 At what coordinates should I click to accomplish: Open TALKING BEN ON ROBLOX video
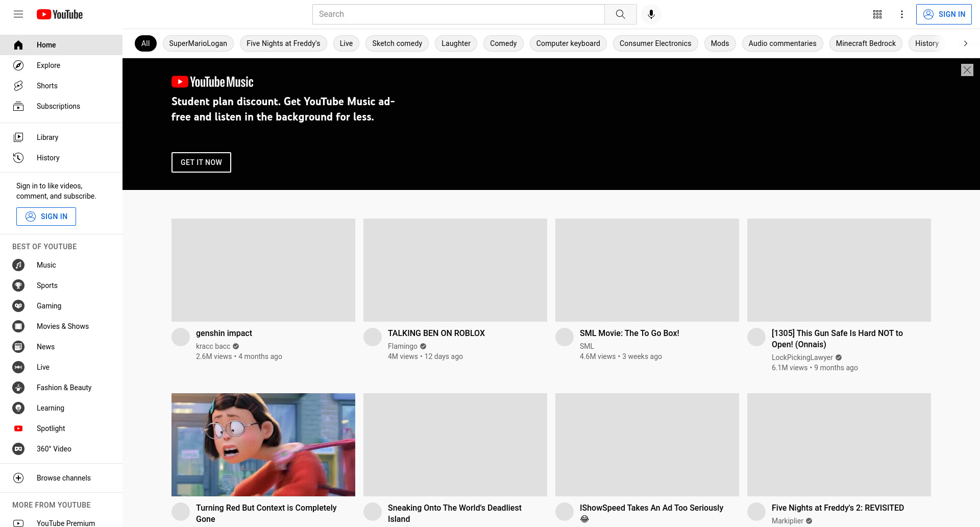tap(436, 333)
